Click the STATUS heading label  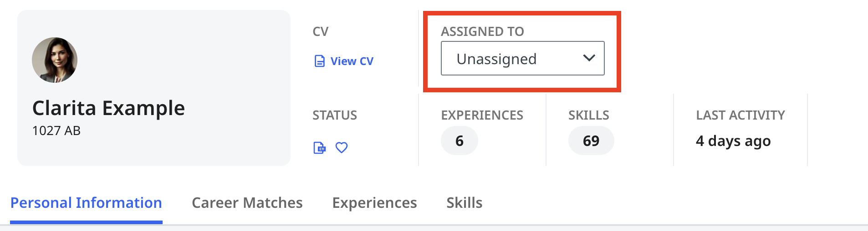[335, 115]
